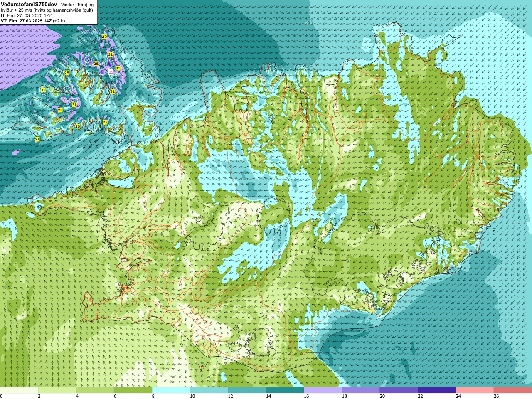Click the 24–26 m/s pink legend swatch
Screen dimensions: 532x399
475,390
